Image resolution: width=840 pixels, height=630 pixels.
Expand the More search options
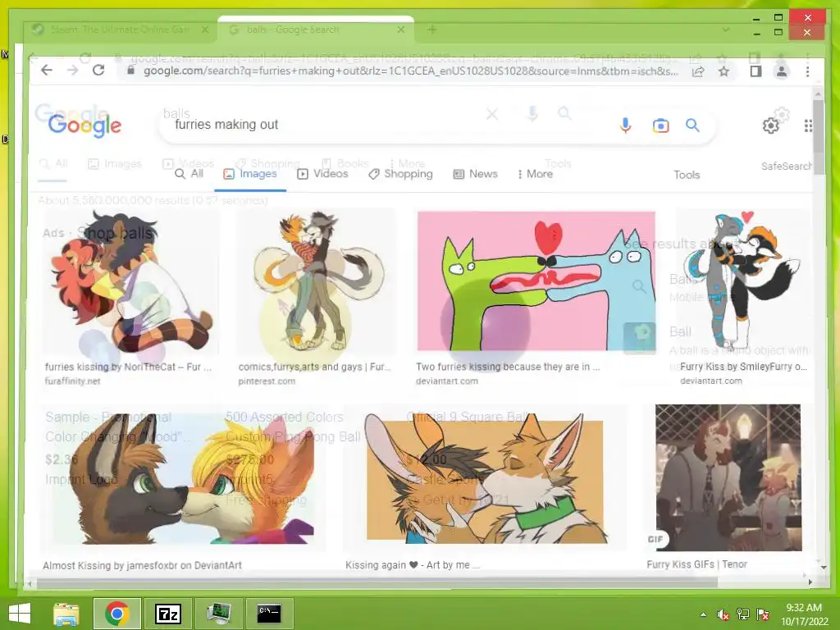point(535,174)
